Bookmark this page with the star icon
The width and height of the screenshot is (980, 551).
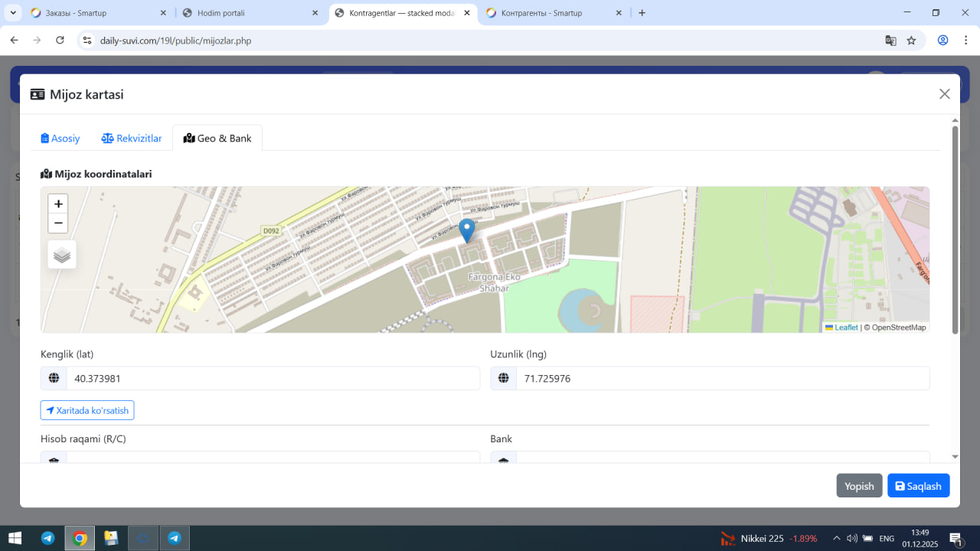[x=911, y=41]
